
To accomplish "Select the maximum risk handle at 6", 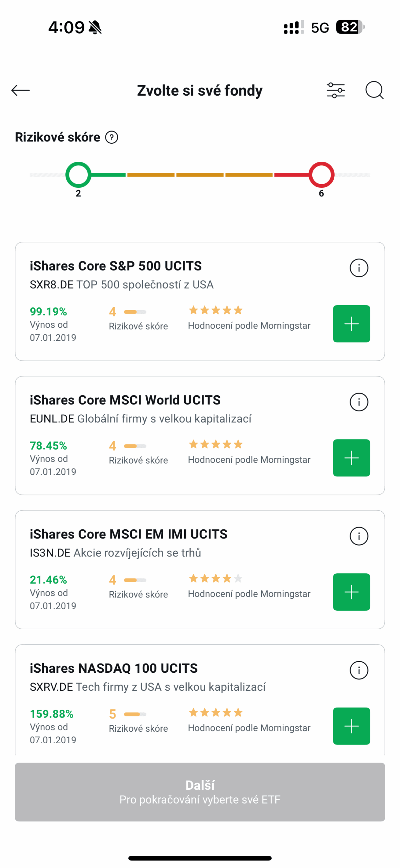I will [x=321, y=175].
